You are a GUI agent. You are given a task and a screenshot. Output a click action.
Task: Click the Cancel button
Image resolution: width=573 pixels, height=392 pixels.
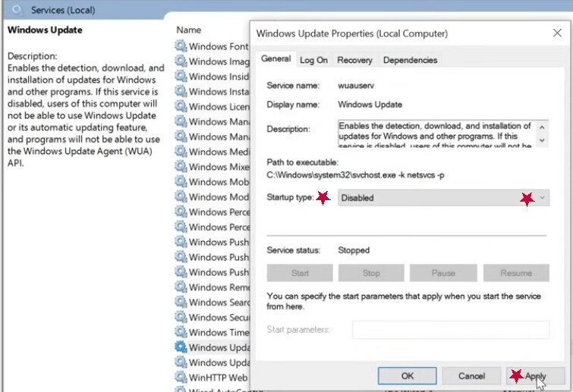[x=471, y=376]
